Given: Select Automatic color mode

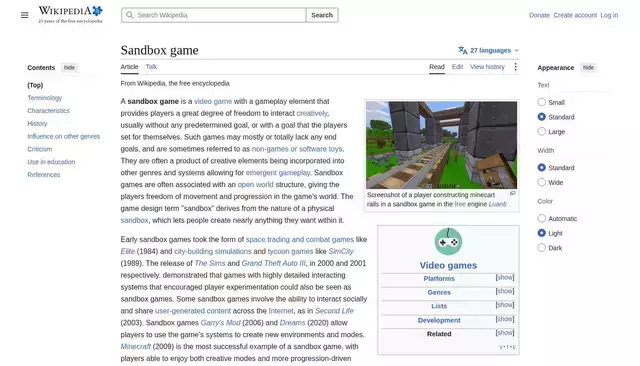Looking at the screenshot, I should [542, 218].
